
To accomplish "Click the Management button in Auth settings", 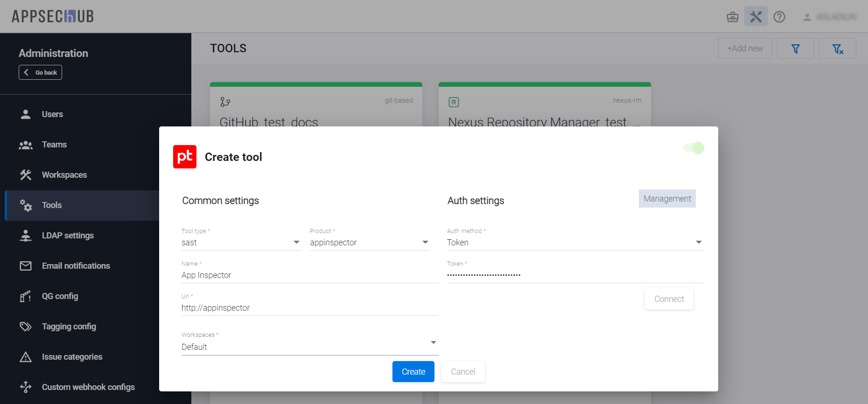I will pyautogui.click(x=667, y=199).
